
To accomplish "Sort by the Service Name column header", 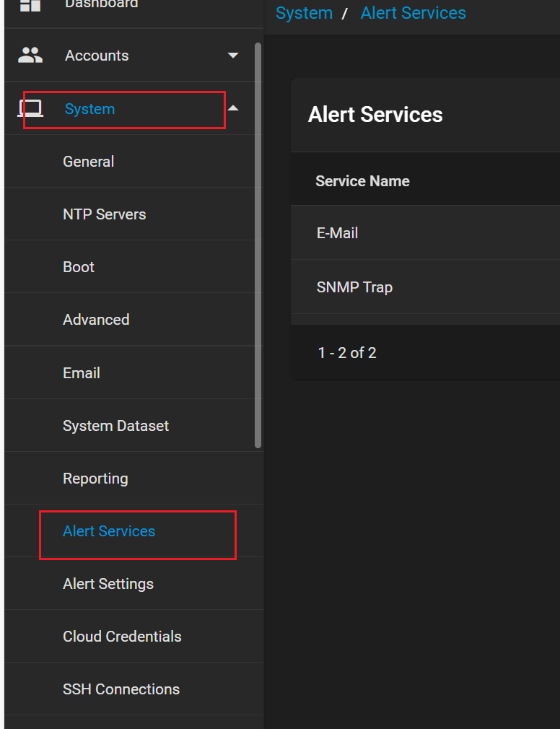I will 362,181.
